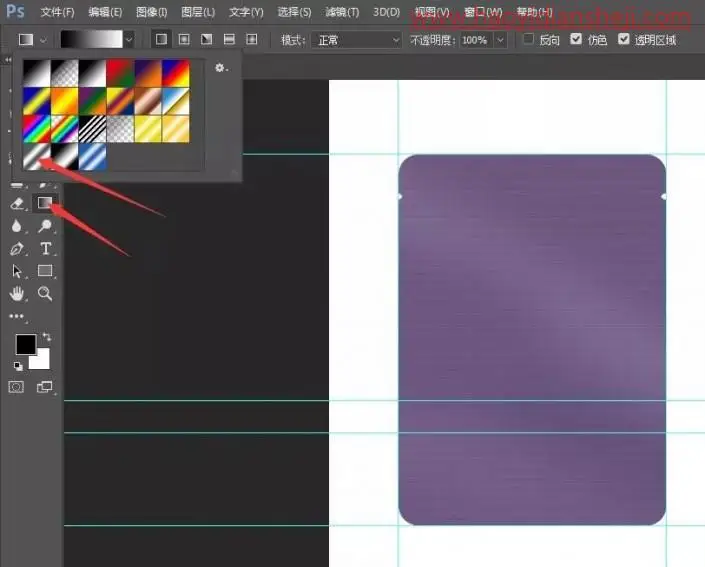Viewport: 705px width, 567px height.
Task: Select the Pen tool
Action: click(17, 249)
